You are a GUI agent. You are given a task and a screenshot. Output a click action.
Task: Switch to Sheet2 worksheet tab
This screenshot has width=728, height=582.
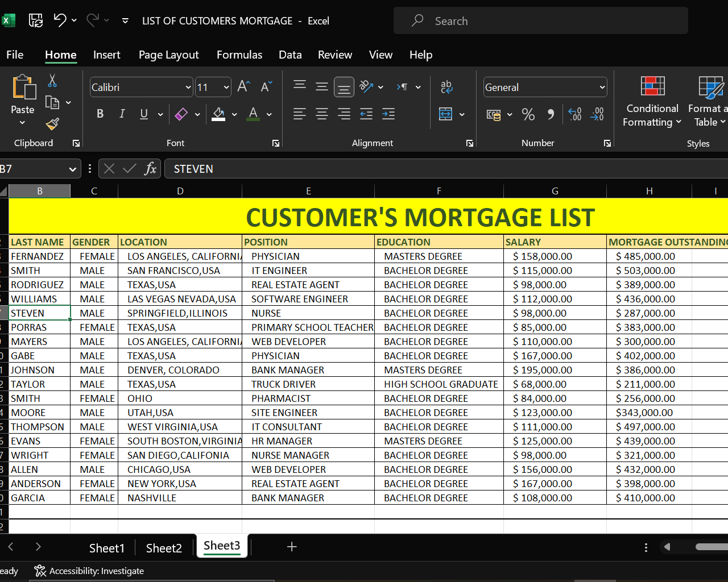[x=164, y=548]
